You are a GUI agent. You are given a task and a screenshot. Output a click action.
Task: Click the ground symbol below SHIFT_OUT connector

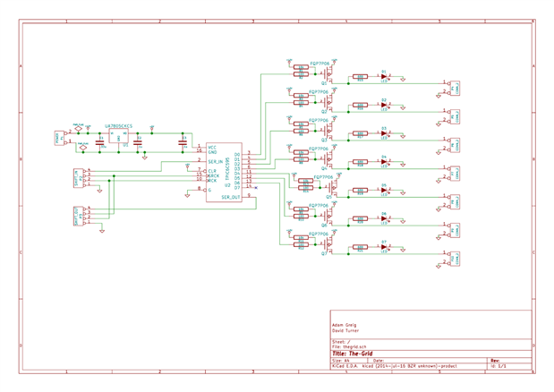102,231
